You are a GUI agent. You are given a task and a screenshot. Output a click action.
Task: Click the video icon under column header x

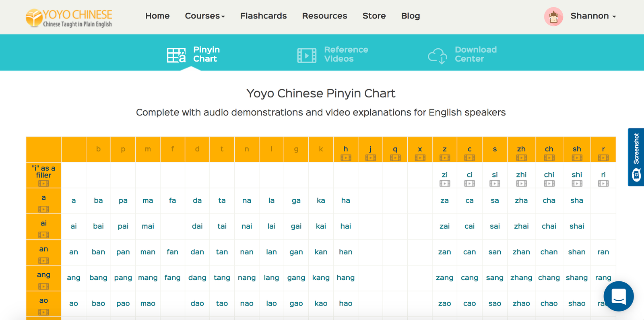coord(420,158)
